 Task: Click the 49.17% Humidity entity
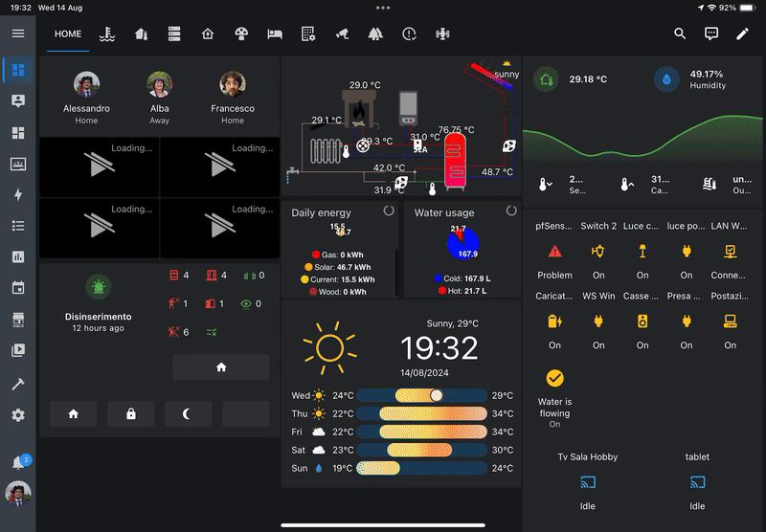[x=690, y=79]
